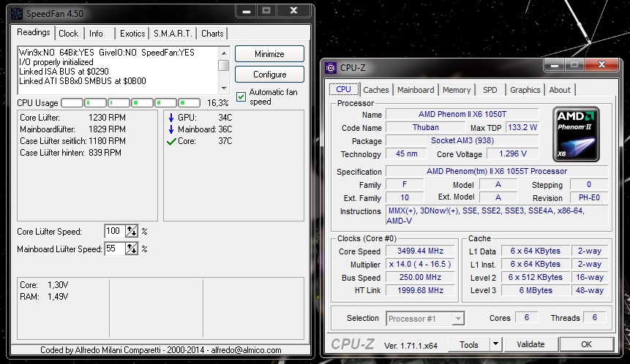Screen dimensions: 630x364
Task: Click the Core 1,30V voltage reading
Action: [44, 285]
